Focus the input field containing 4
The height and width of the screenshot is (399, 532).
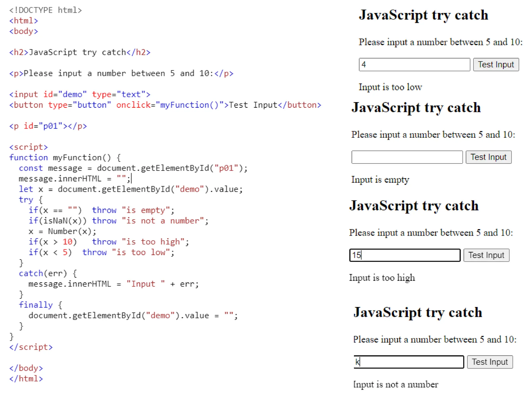(414, 64)
